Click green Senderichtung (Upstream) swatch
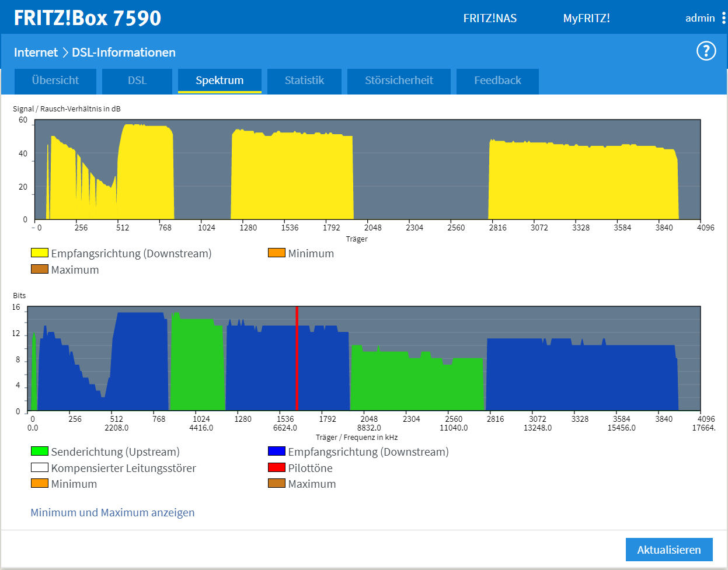The width and height of the screenshot is (728, 570). (40, 451)
